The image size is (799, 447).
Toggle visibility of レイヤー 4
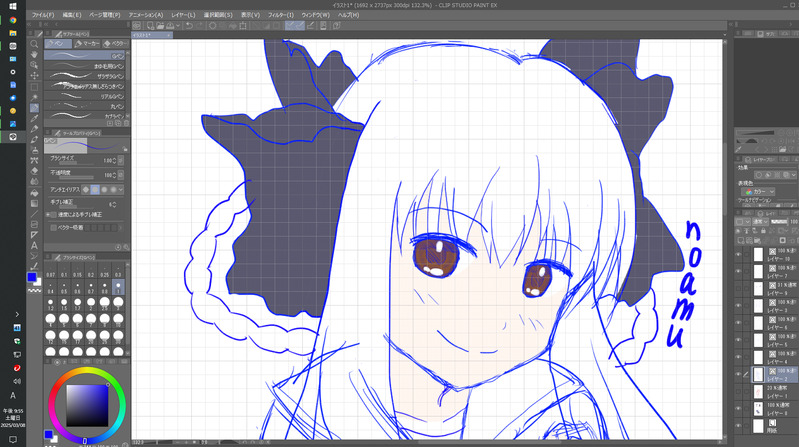(x=738, y=357)
